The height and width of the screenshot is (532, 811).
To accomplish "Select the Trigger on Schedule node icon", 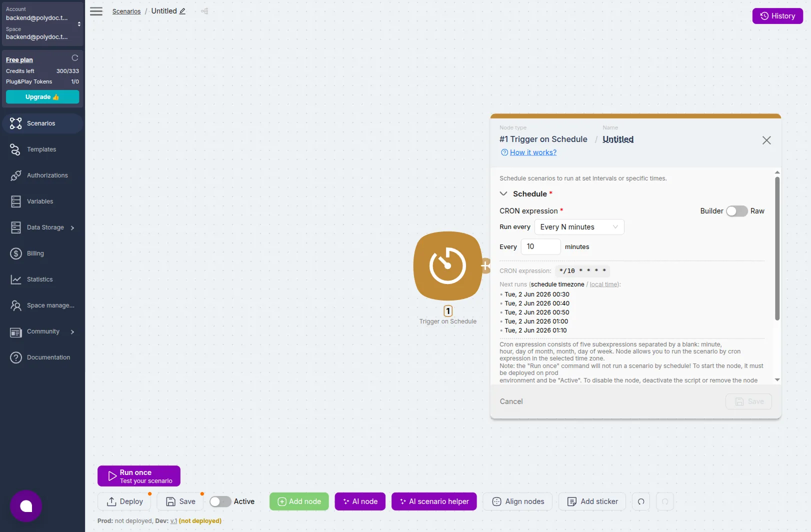I will 447,265.
